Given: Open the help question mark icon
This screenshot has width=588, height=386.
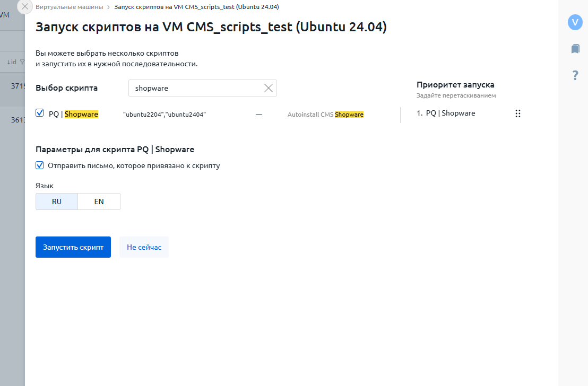Looking at the screenshot, I should [x=575, y=75].
